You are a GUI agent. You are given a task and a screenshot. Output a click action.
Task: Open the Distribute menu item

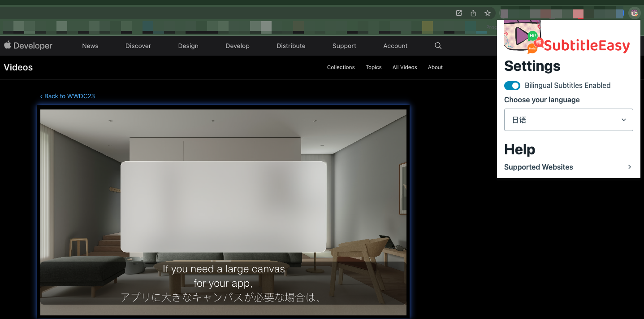click(x=291, y=46)
